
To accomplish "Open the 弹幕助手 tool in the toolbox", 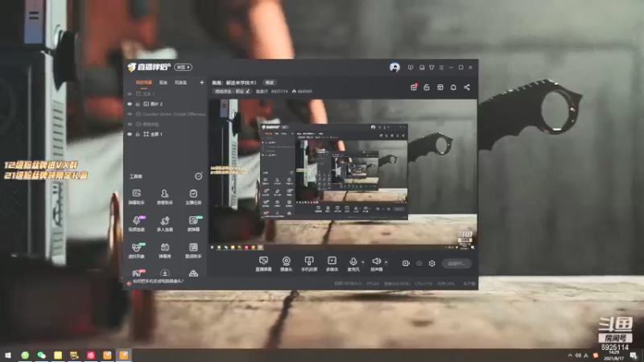I will point(136,196).
